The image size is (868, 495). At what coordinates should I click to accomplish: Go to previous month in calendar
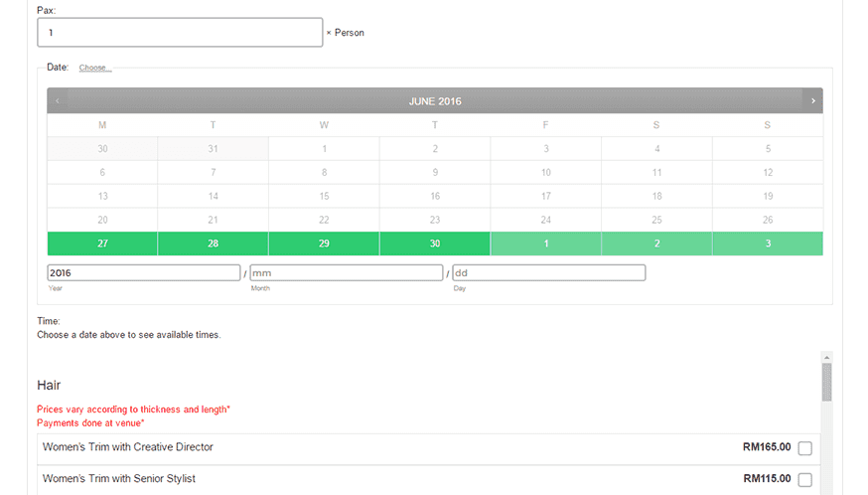(58, 100)
